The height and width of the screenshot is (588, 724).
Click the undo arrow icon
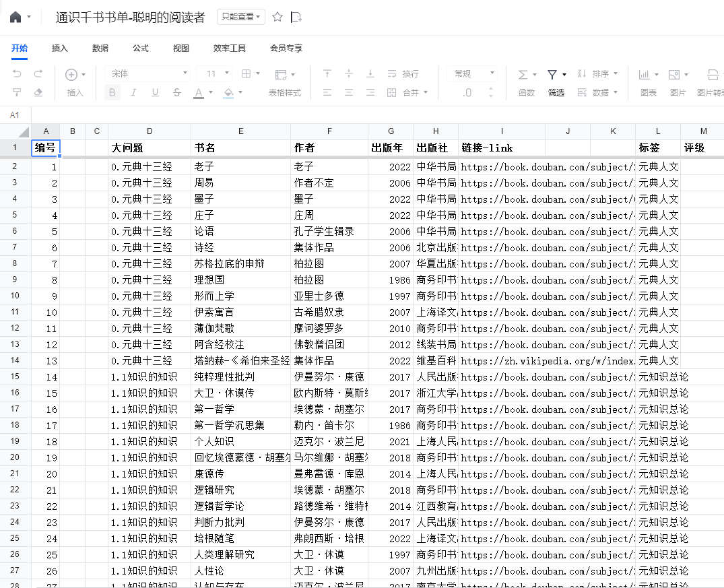[17, 74]
